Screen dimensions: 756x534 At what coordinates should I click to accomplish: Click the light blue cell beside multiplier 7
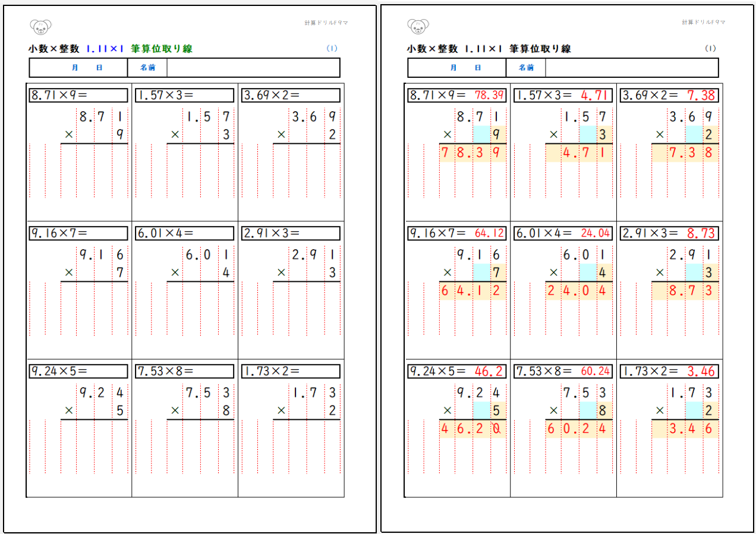point(481,273)
